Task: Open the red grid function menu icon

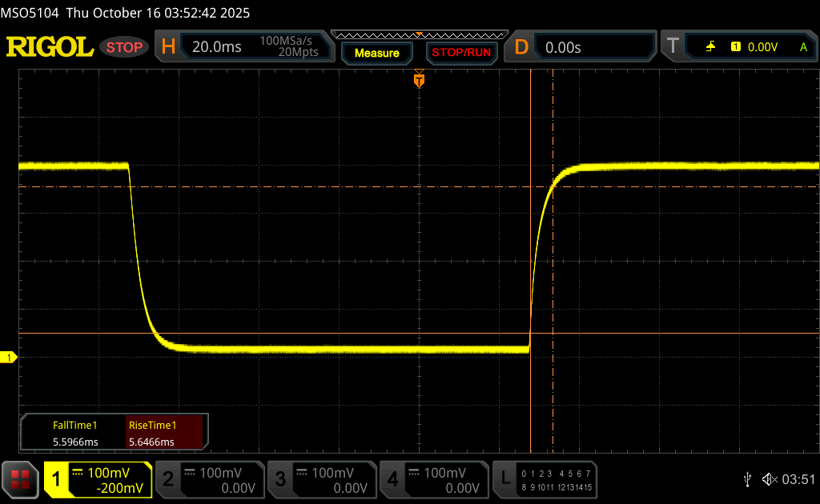Action: point(20,479)
